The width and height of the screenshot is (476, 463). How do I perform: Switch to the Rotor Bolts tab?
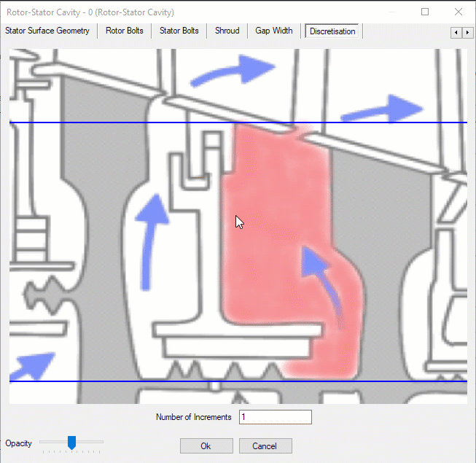125,31
